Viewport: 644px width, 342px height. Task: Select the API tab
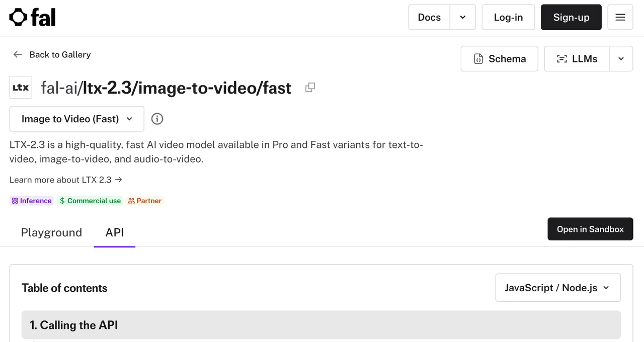coord(115,232)
